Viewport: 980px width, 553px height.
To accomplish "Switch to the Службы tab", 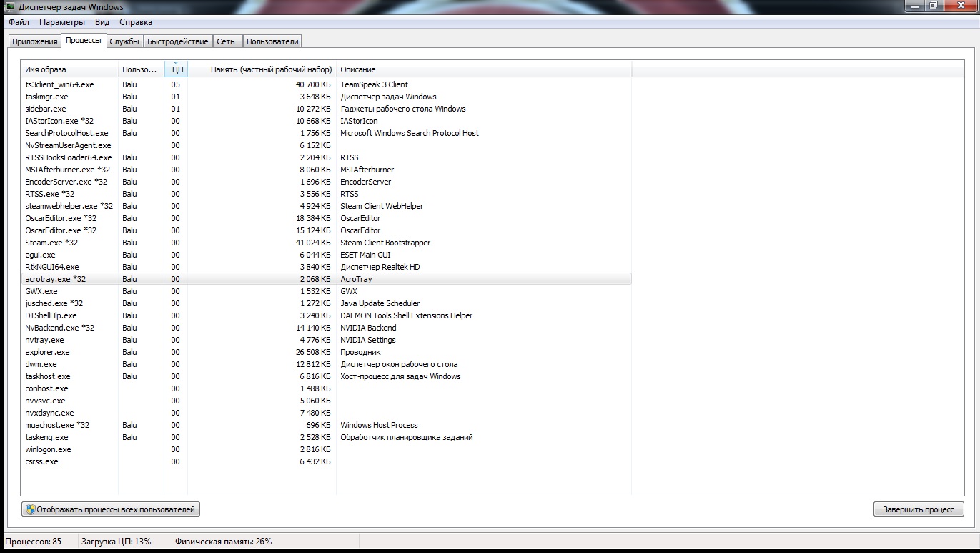I will 124,41.
